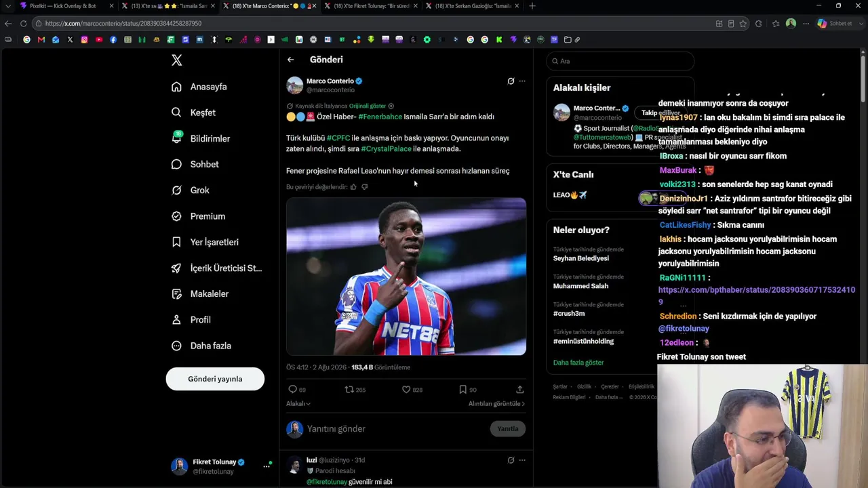
Task: Open translation settings gear icon
Action: [x=391, y=106]
